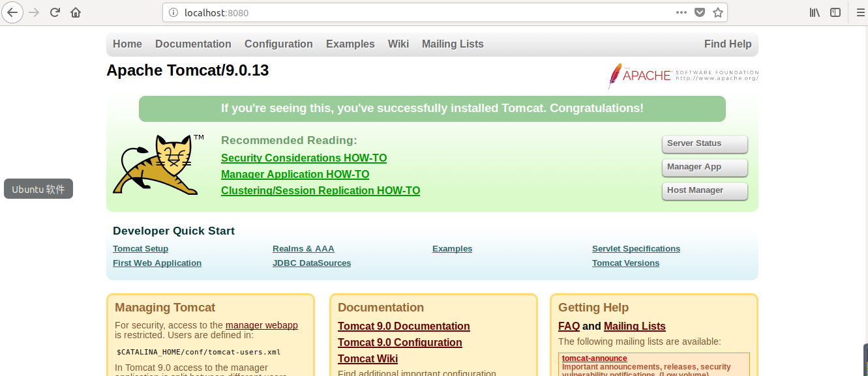
Task: Open the page actions three-dot menu
Action: point(681,12)
